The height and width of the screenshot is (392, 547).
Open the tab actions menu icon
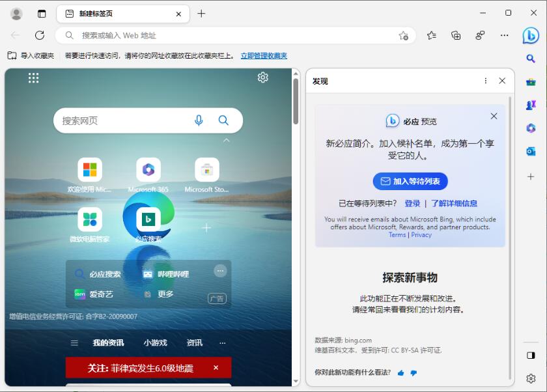[x=42, y=14]
